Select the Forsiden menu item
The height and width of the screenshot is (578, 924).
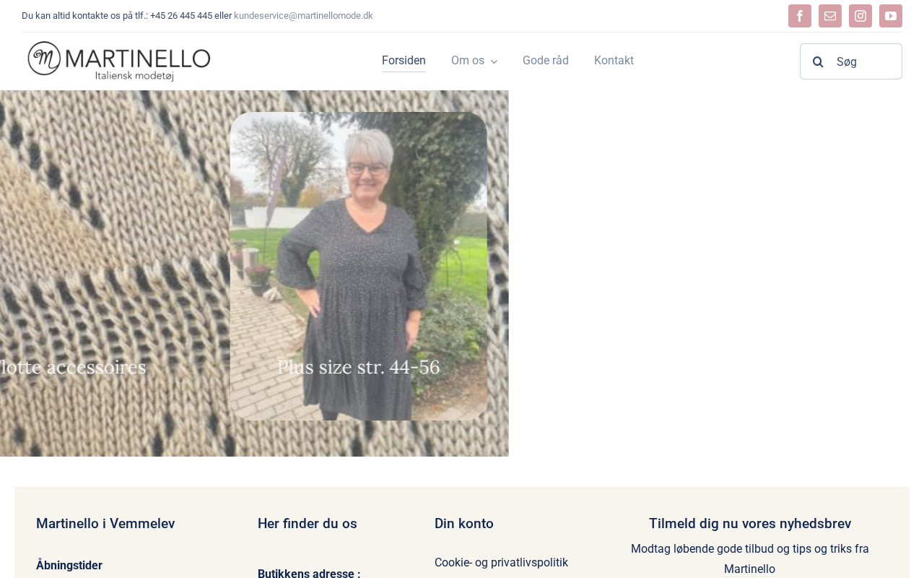coord(404,61)
